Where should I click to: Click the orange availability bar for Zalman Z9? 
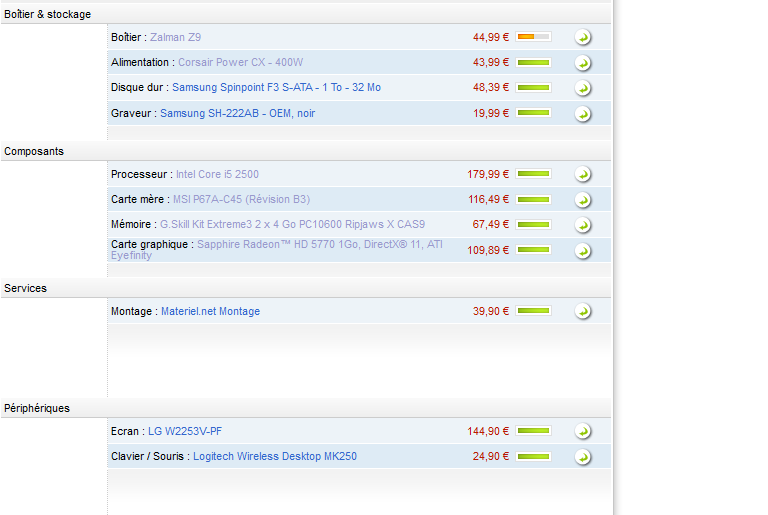pyautogui.click(x=533, y=37)
